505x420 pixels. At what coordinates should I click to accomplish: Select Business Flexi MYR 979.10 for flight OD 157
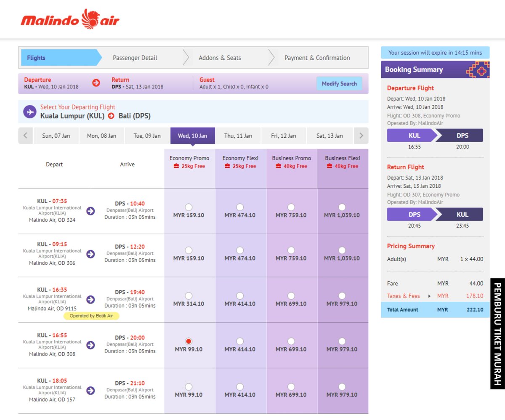click(x=342, y=386)
